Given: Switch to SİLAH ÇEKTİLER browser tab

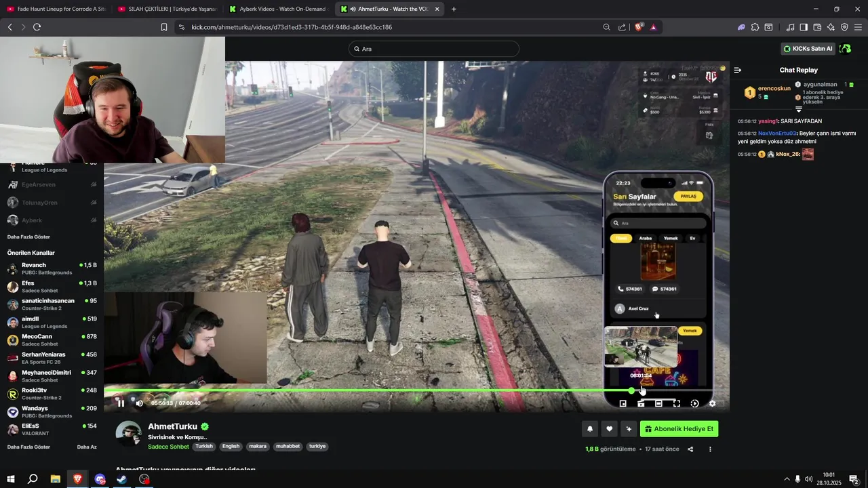Looking at the screenshot, I should pos(167,9).
